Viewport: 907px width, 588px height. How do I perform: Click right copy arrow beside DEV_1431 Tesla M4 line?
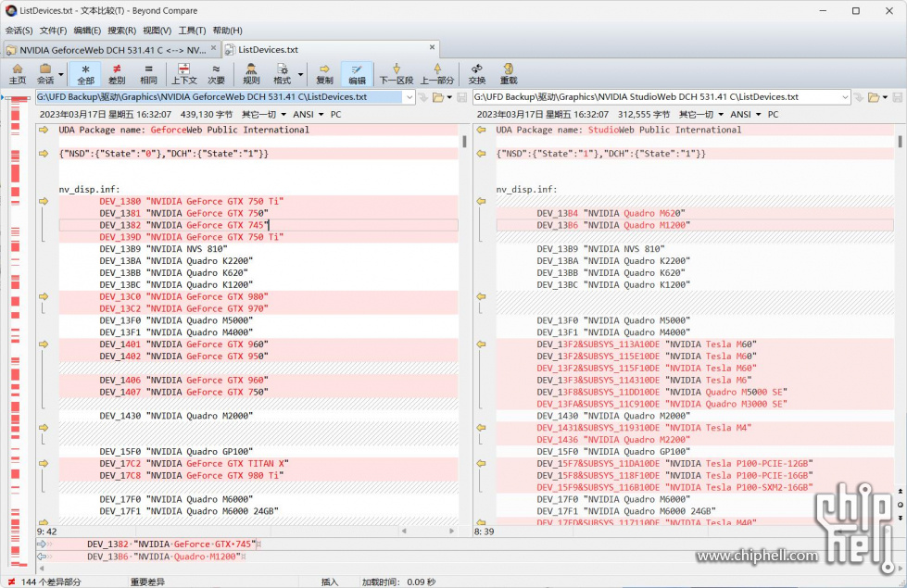coord(481,428)
